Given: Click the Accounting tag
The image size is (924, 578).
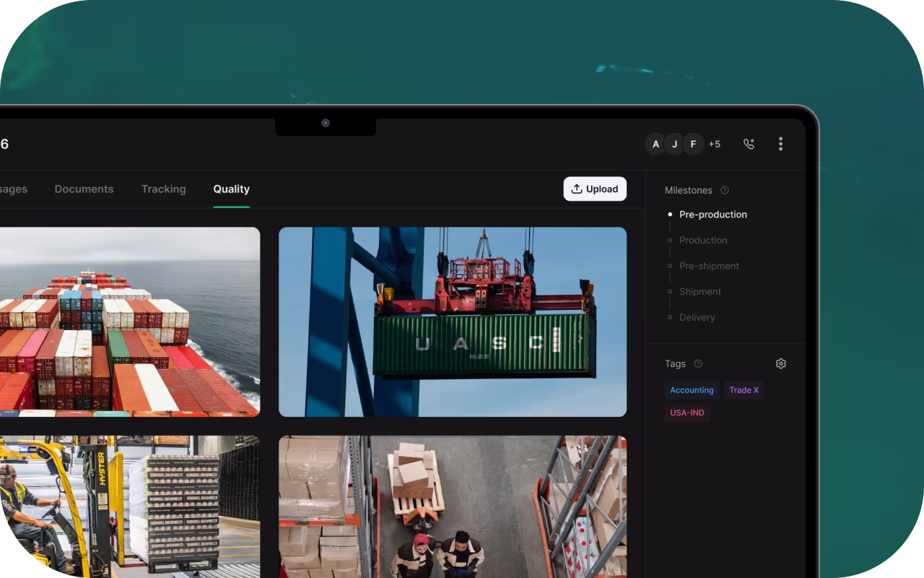Looking at the screenshot, I should pyautogui.click(x=692, y=390).
